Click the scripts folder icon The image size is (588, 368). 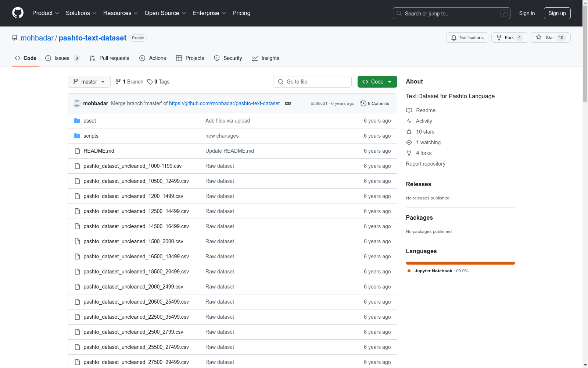pyautogui.click(x=77, y=136)
